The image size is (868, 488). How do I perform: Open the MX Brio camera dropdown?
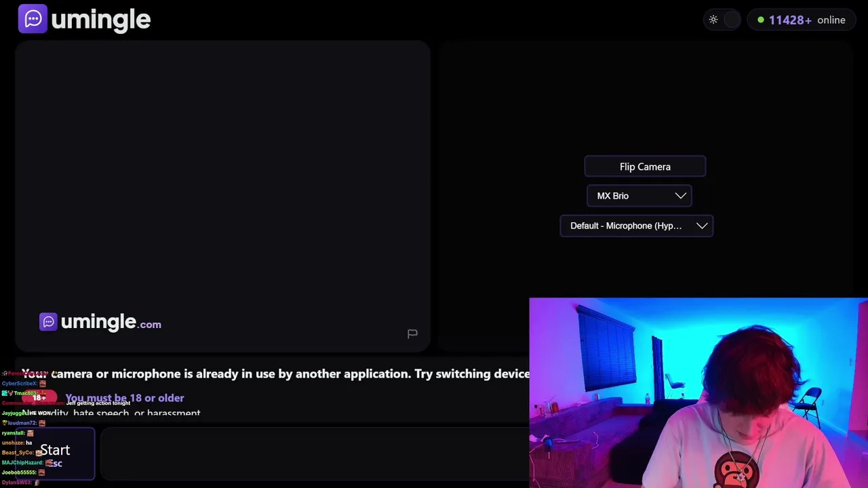pos(639,196)
